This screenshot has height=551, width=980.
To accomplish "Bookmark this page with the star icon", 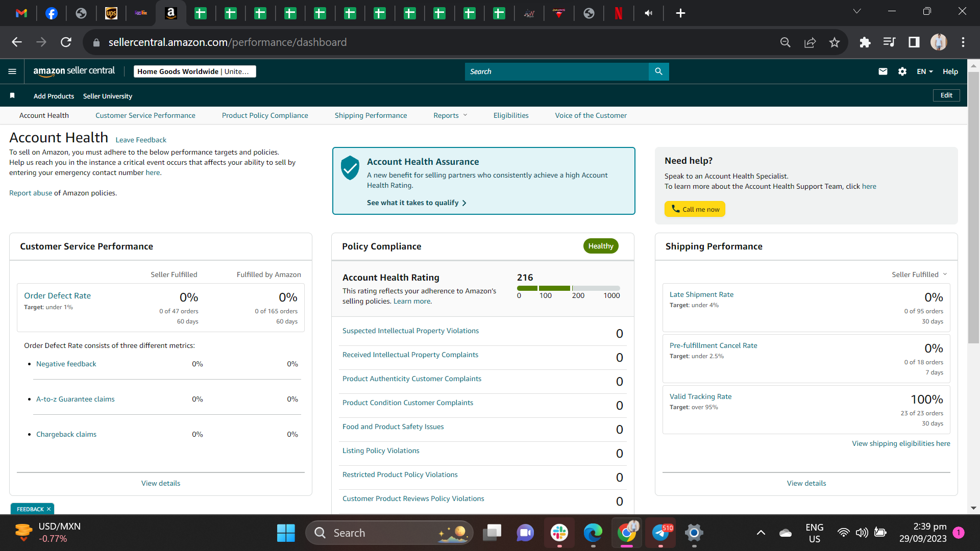I will (835, 42).
